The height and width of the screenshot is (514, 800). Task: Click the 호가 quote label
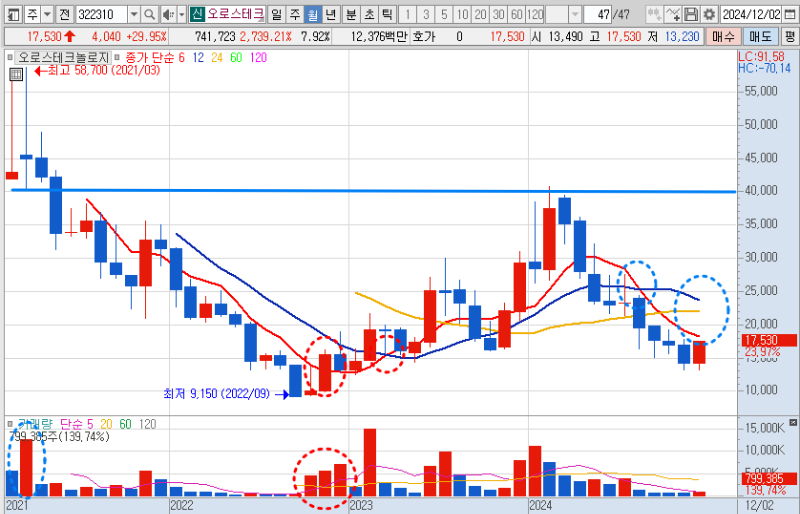tap(423, 37)
